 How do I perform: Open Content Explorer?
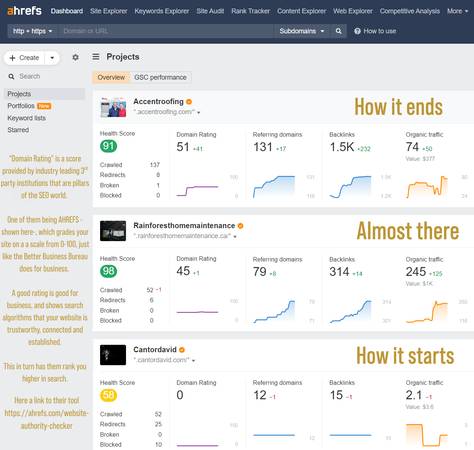pos(302,11)
